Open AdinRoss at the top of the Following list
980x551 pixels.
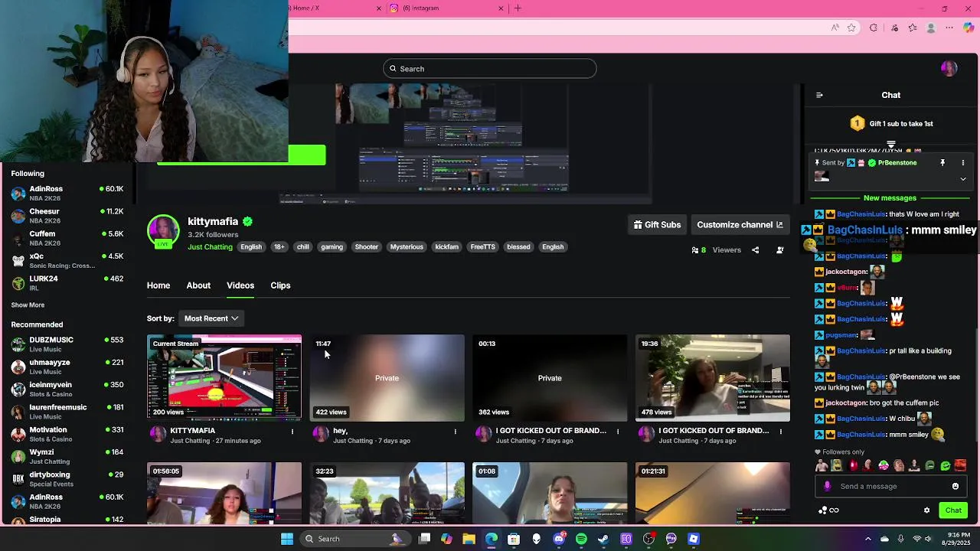67,193
